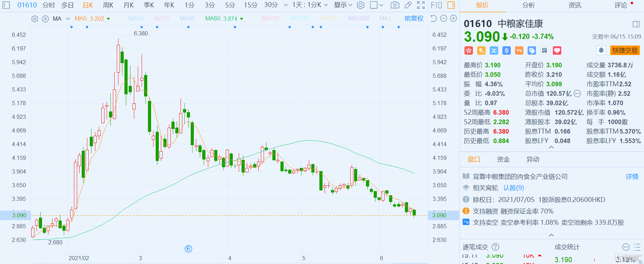Click the 总市值 more info ellipsis icon
Image resolution: width=644 pixels, height=264 pixels.
pyautogui.click(x=577, y=94)
